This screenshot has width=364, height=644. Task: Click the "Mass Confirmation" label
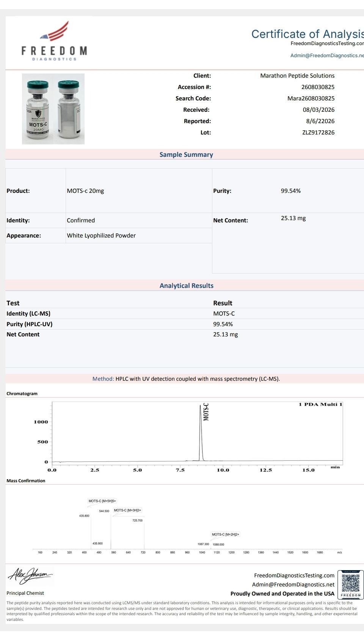coord(26,481)
